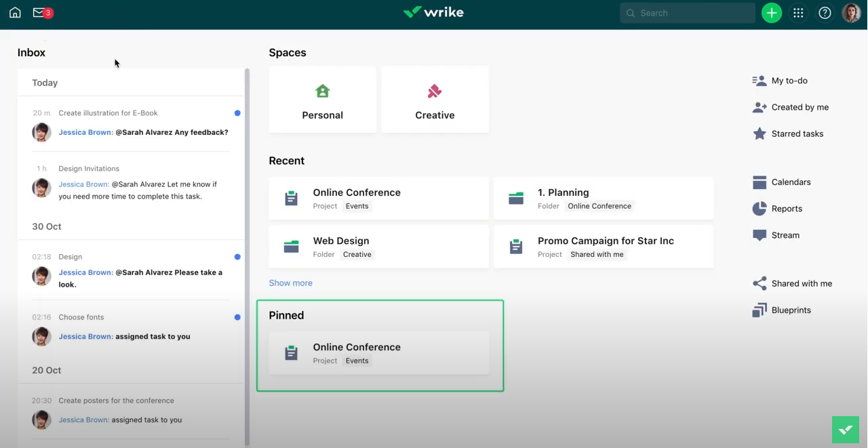The width and height of the screenshot is (868, 448).
Task: Open the 1. Planning folder card
Action: tap(604, 199)
